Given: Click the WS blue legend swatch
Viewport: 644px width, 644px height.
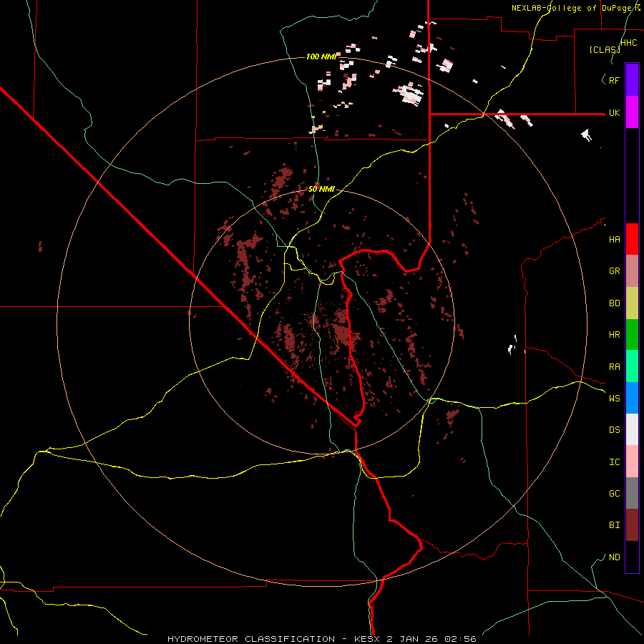Looking at the screenshot, I should 632,398.
